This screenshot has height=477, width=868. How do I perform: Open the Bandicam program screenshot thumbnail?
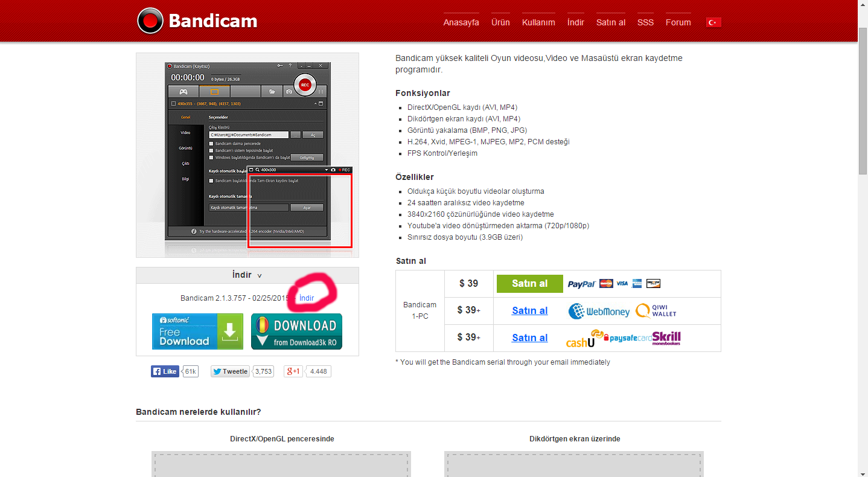pyautogui.click(x=247, y=155)
